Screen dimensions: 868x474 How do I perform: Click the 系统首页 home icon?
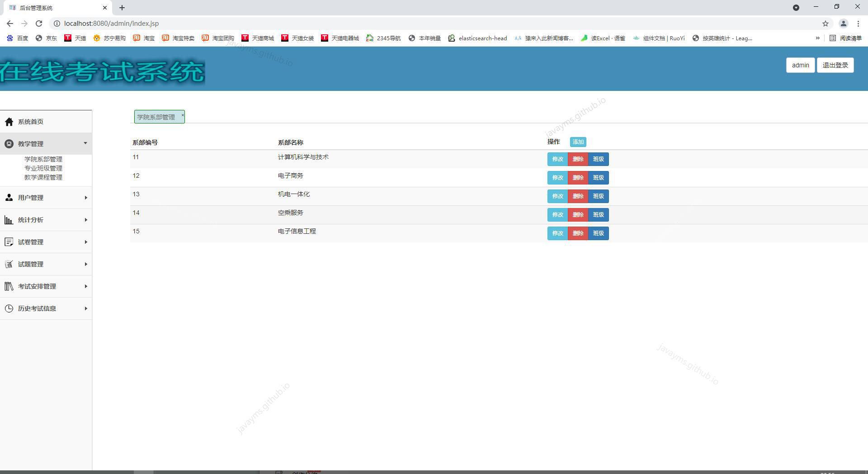[9, 121]
